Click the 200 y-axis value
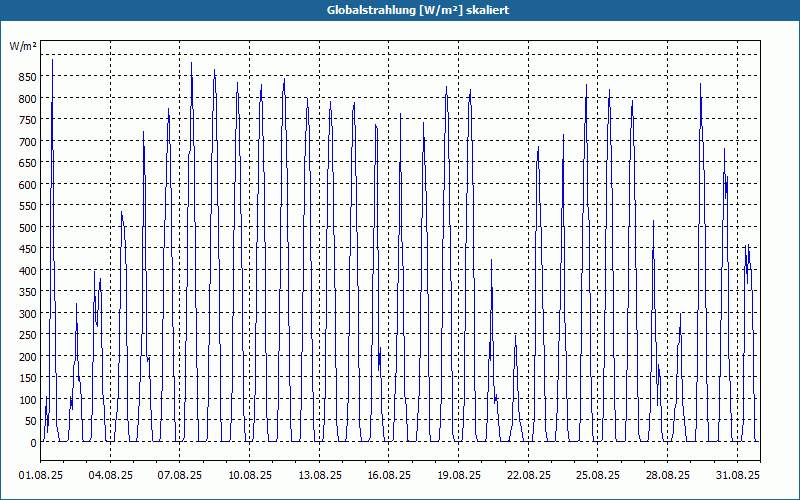The height and width of the screenshot is (500, 800). (27, 357)
